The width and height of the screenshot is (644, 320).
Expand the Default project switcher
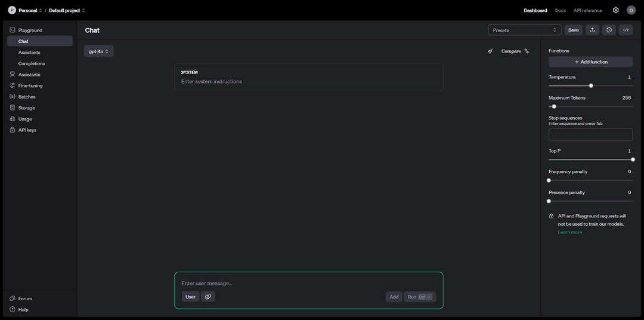67,10
